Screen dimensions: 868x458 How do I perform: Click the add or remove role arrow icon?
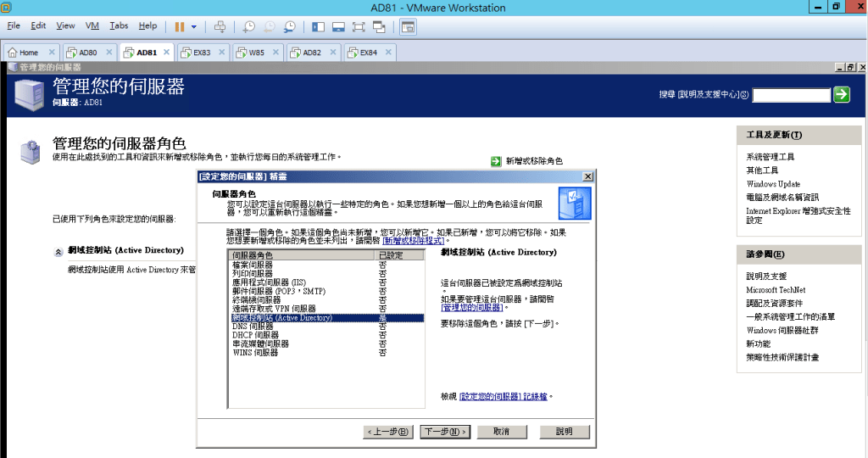(x=496, y=161)
